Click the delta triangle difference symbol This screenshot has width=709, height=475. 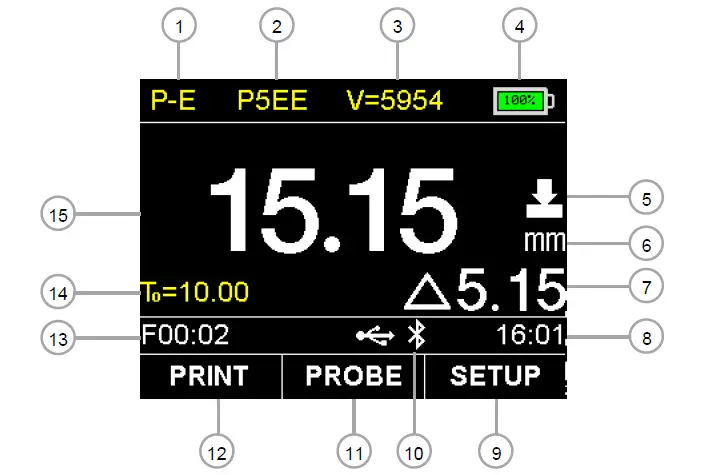point(428,292)
